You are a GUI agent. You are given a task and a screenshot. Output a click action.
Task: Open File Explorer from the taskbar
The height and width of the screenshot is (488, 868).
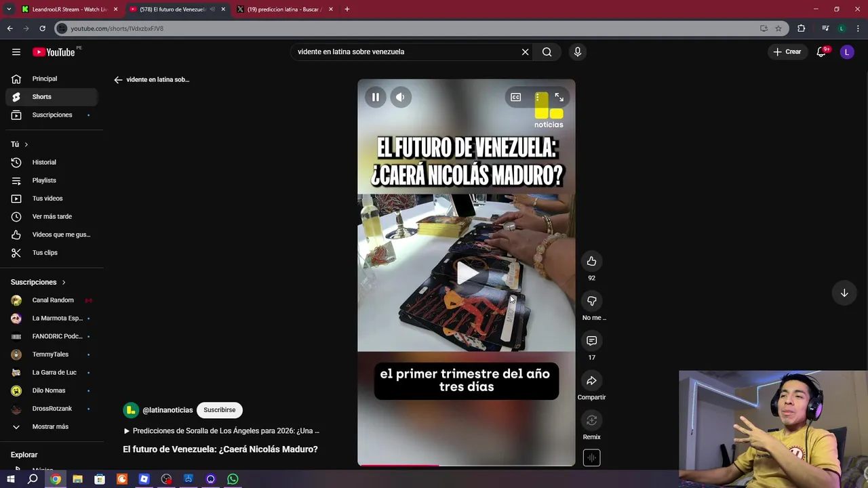[77, 479]
